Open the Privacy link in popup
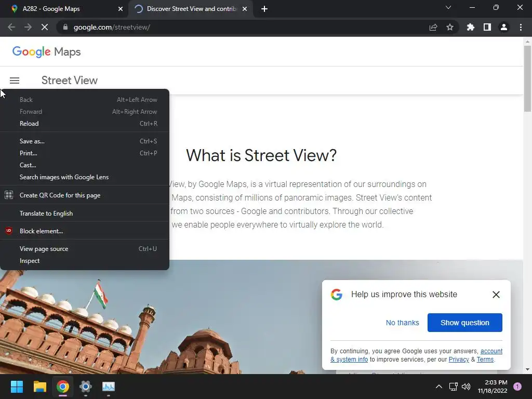This screenshot has height=399, width=532. pyautogui.click(x=459, y=360)
